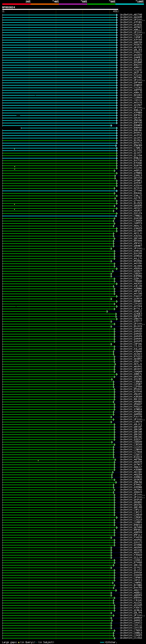The image size is (146, 644).
Task: Select the UniRef100_B7K8Q6 label
Action: tap(131, 163)
